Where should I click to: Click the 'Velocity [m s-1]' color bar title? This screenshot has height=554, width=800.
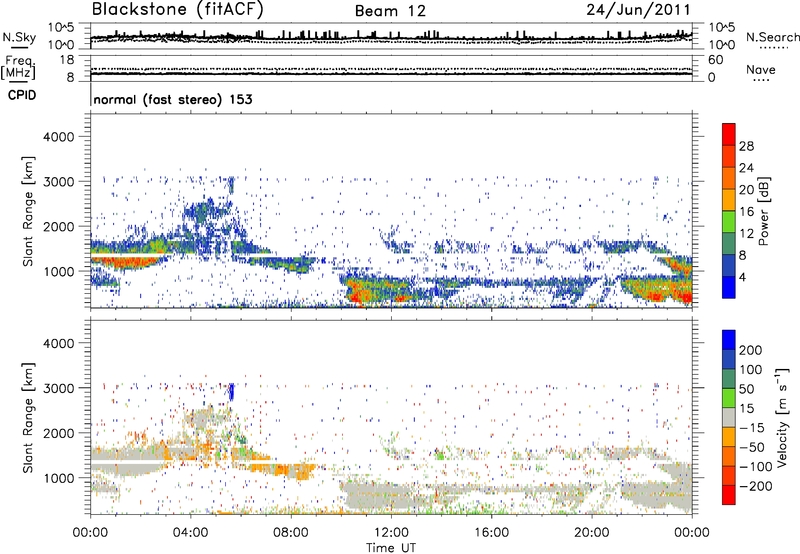782,417
